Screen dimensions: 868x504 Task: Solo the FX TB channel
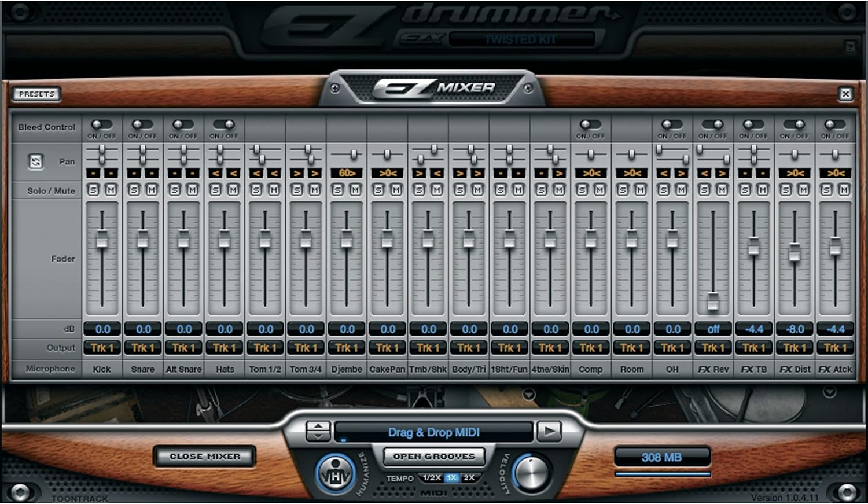click(x=745, y=190)
